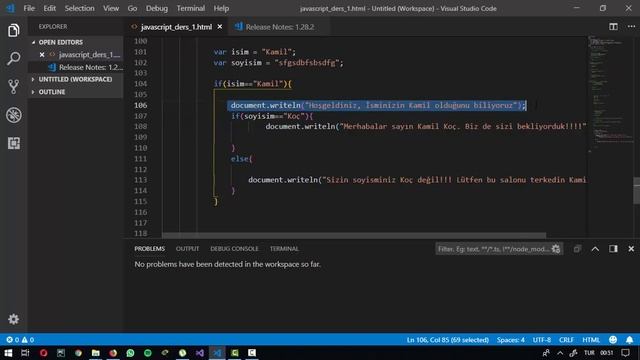Click line number 104 in gutter
The image size is (640, 360).
click(140, 84)
